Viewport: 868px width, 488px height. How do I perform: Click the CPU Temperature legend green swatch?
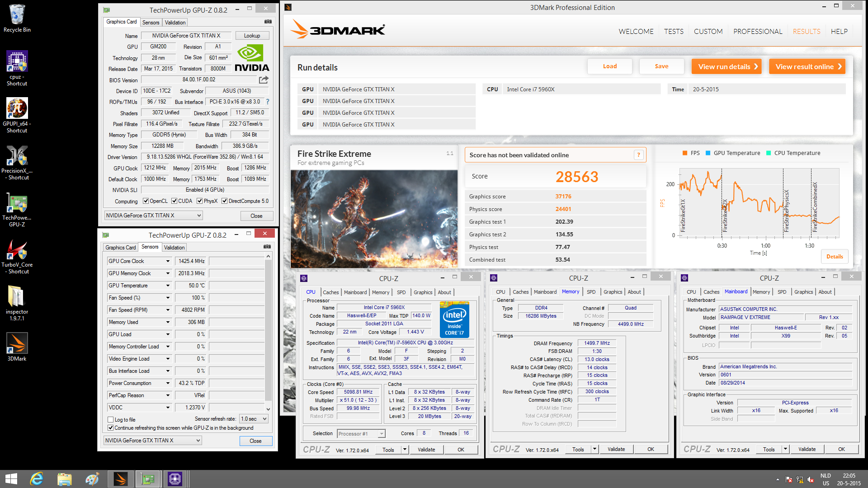coord(769,153)
